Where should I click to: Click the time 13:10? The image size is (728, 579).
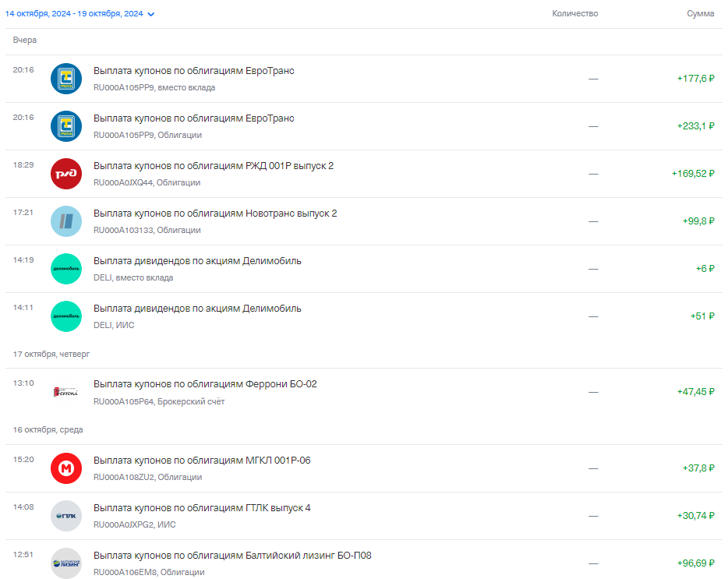click(23, 383)
